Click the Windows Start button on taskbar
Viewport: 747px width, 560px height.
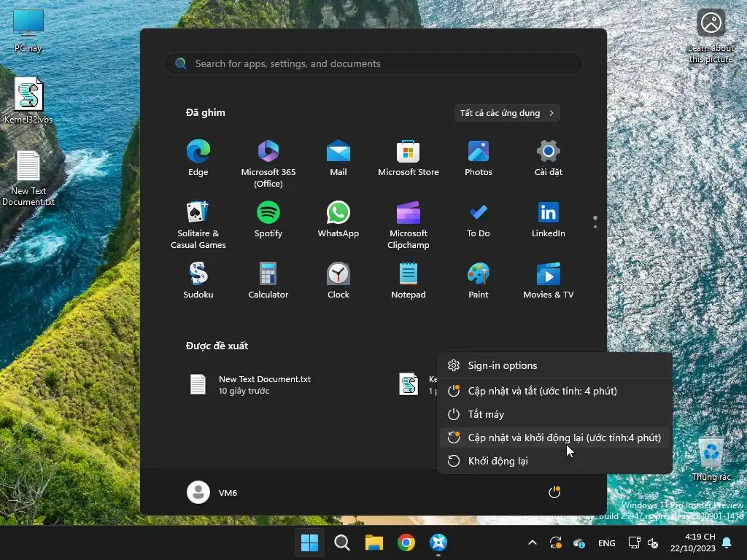309,542
